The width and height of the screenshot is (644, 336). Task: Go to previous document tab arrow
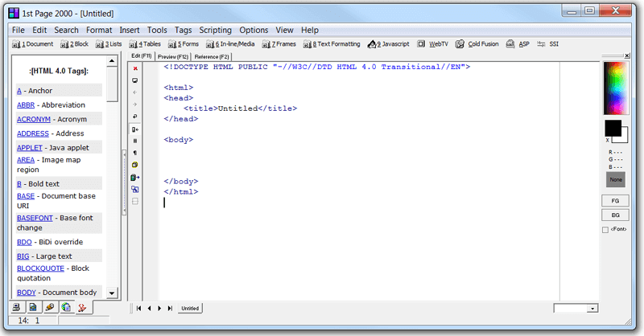pyautogui.click(x=149, y=308)
